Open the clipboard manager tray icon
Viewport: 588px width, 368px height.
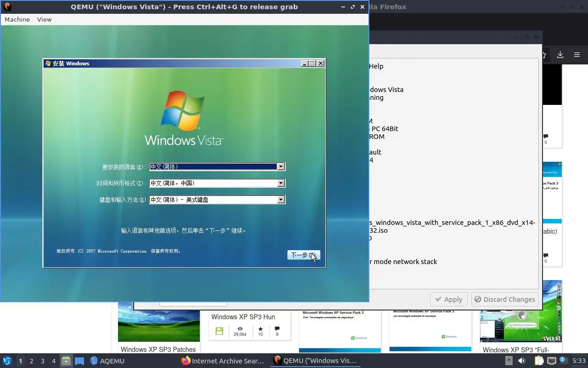click(540, 361)
